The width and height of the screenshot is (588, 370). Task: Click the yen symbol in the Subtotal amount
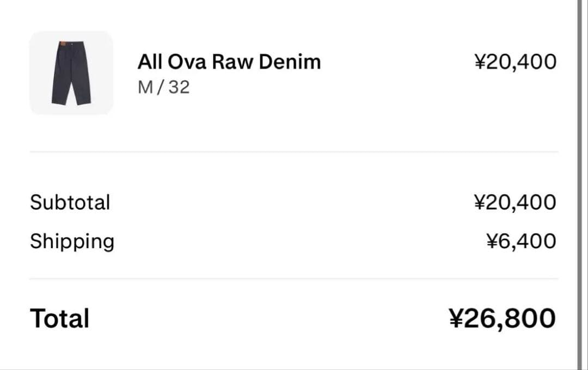tap(479, 202)
